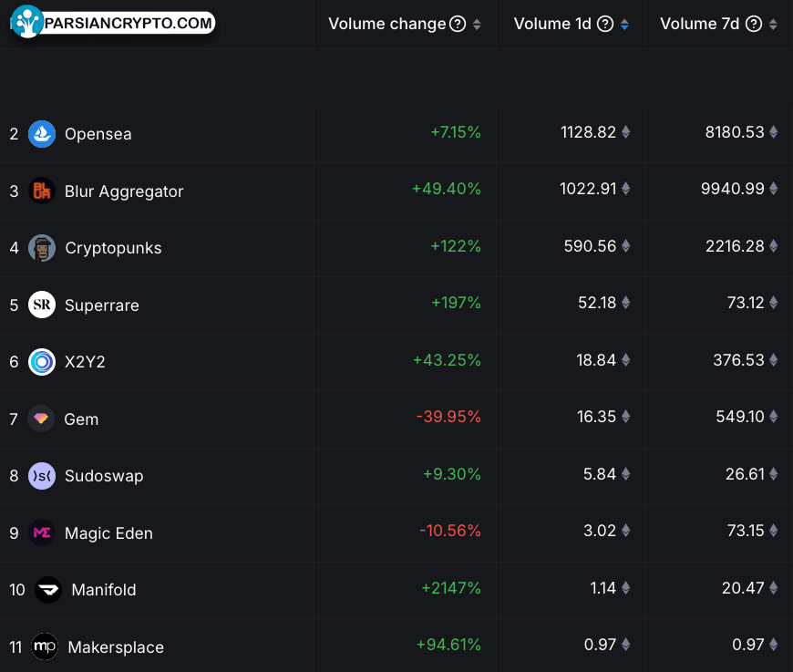The width and height of the screenshot is (793, 672).
Task: Click Magic Eden change -10.56%
Action: coord(450,531)
